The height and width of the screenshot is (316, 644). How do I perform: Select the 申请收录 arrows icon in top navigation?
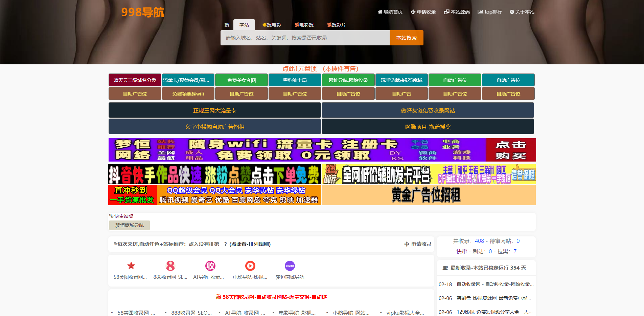click(413, 12)
